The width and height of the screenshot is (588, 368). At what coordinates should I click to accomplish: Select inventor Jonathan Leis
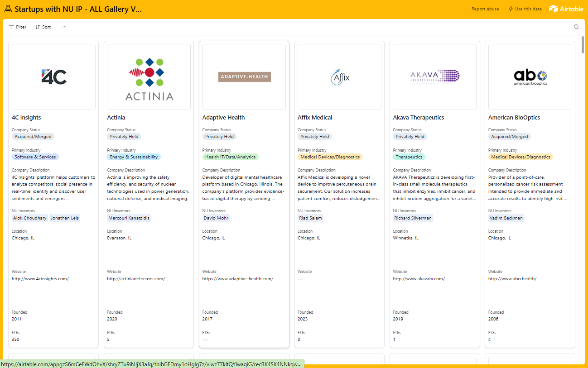tap(64, 218)
